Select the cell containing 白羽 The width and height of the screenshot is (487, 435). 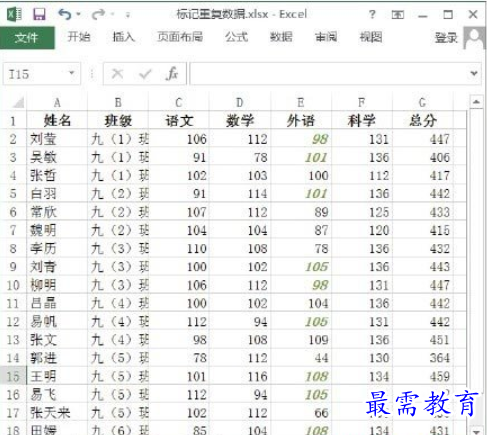tap(57, 194)
